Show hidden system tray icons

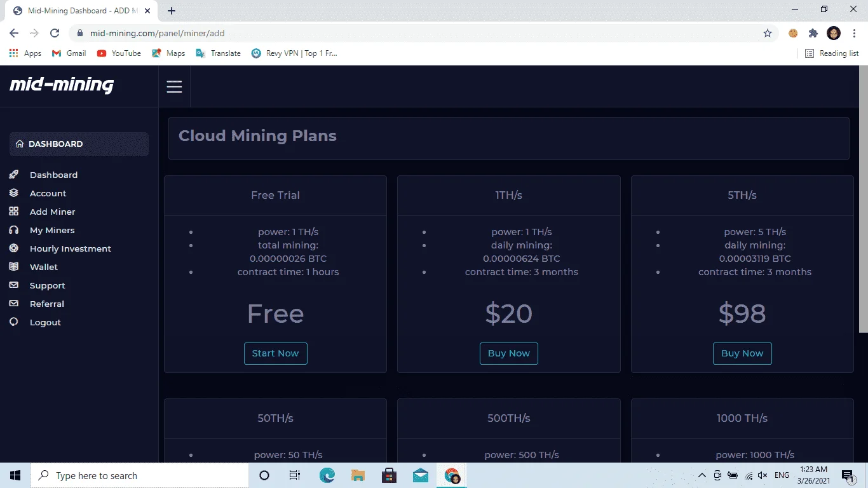pyautogui.click(x=702, y=475)
